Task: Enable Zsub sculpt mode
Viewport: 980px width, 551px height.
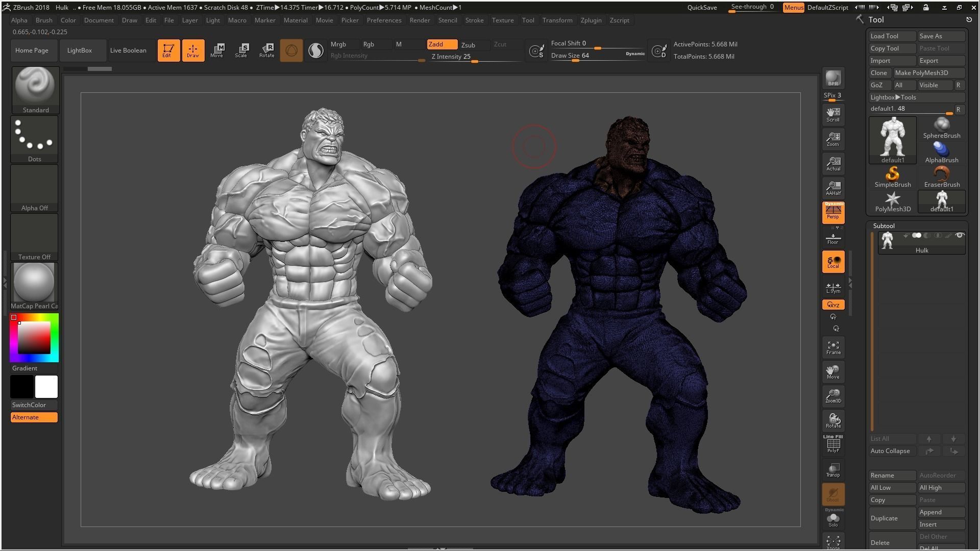Action: pos(474,45)
